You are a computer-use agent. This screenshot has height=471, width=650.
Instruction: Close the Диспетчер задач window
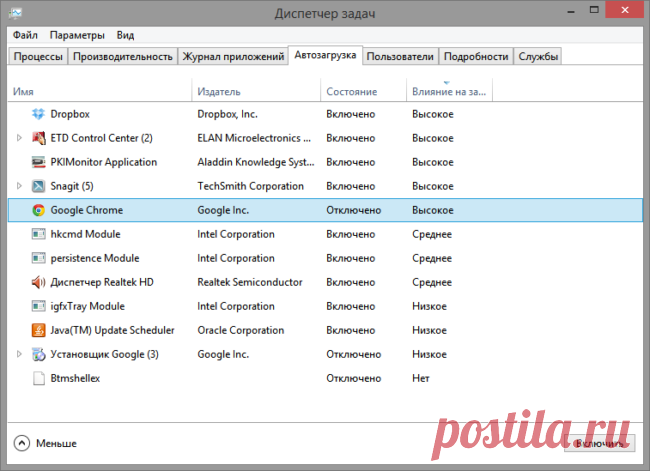pos(625,10)
